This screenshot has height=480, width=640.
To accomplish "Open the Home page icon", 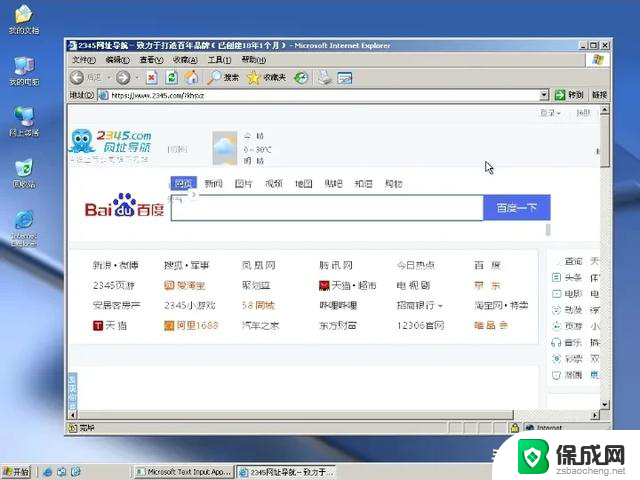I will click(x=192, y=77).
